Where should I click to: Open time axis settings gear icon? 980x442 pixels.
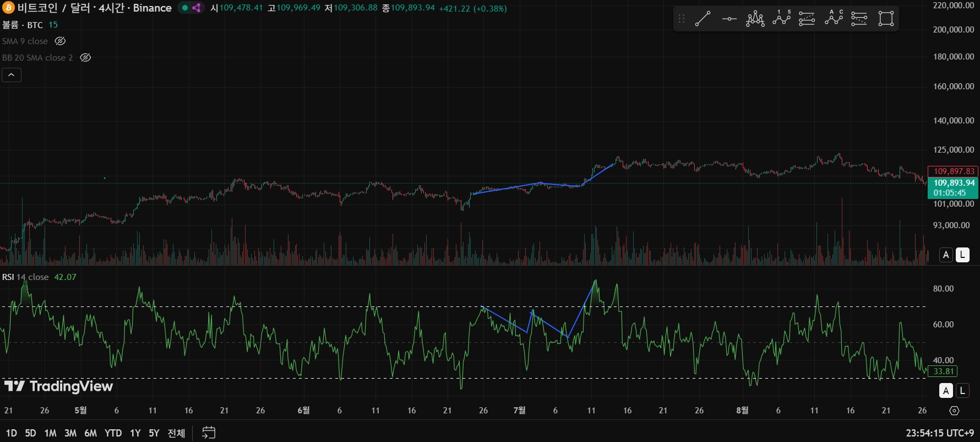pyautogui.click(x=954, y=411)
